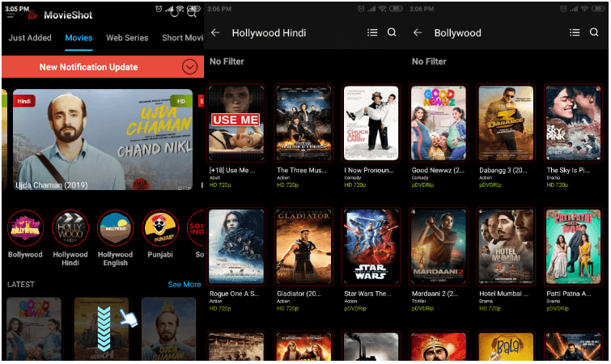Open Good Newwz thumbnail under Latest
611x364 pixels.
click(34, 329)
